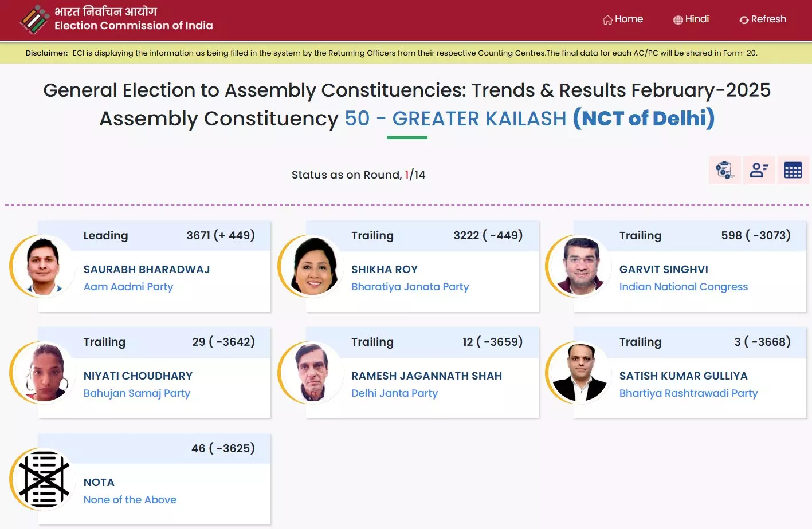Click the Aam Aadmi Party label
The image size is (812, 529).
coord(128,287)
